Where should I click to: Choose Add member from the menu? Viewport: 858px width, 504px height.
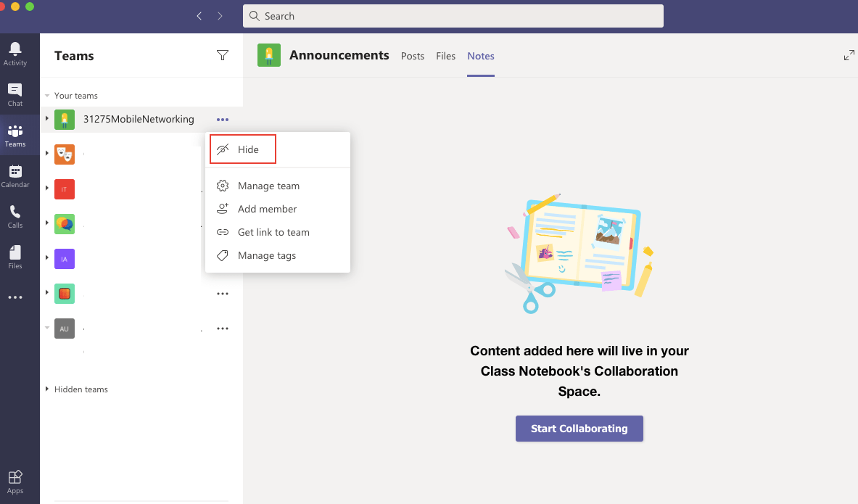[267, 209]
